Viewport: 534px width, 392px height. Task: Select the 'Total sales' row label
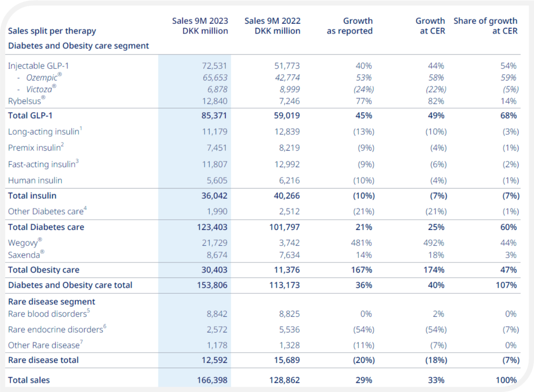(x=29, y=380)
